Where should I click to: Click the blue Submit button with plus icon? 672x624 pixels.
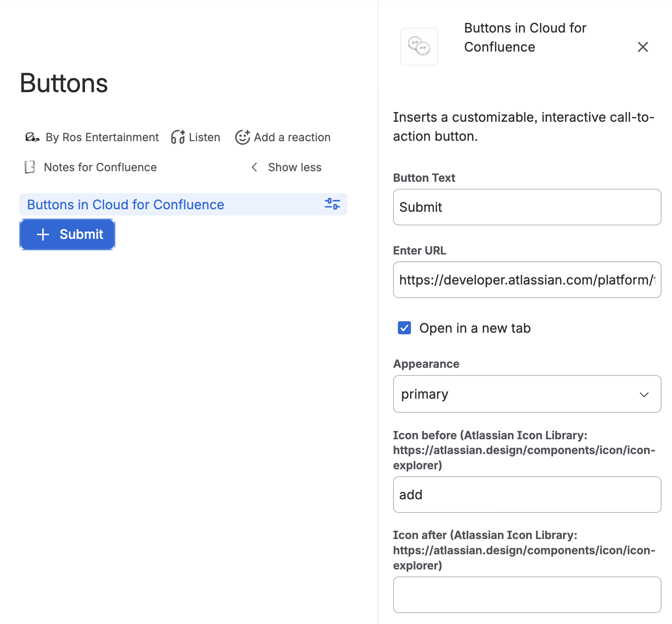click(x=67, y=234)
